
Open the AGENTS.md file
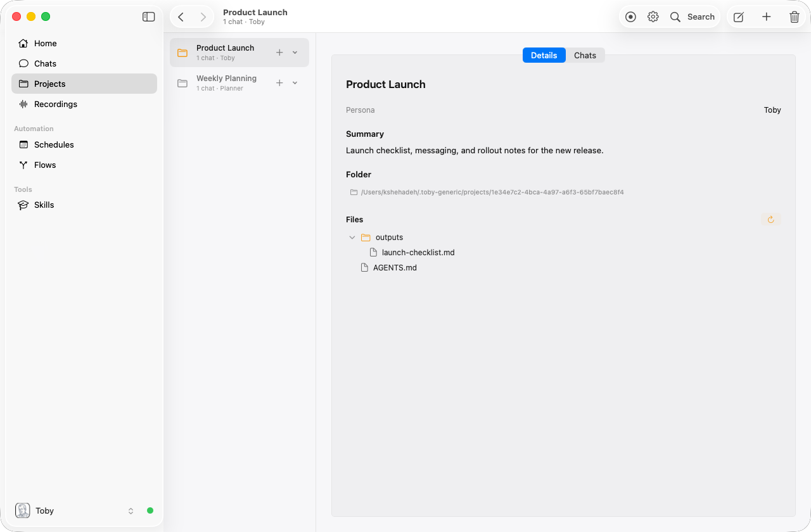coord(389,268)
